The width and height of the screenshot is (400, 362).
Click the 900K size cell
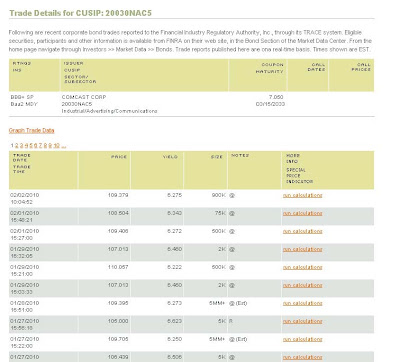tap(218, 195)
